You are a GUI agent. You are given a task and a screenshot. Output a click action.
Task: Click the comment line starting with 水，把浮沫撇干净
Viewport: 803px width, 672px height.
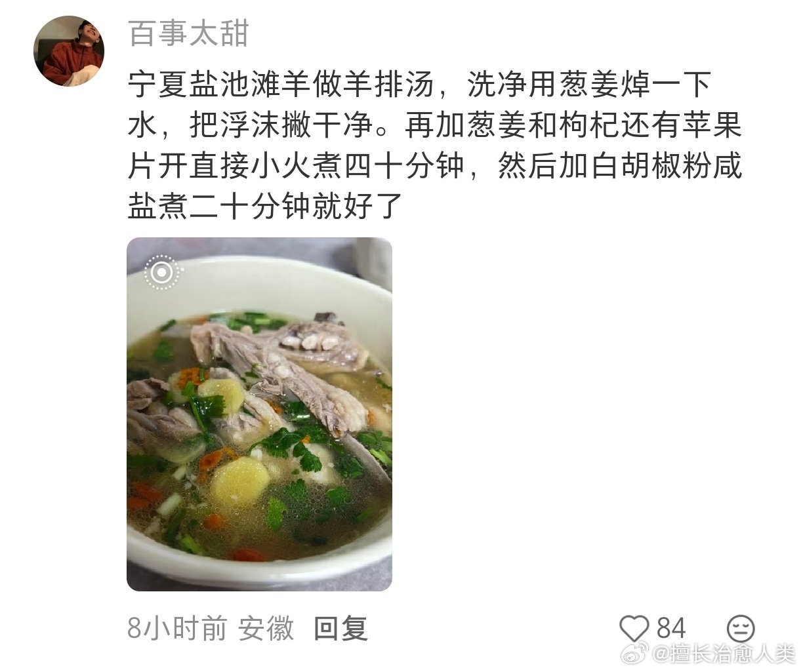[434, 125]
